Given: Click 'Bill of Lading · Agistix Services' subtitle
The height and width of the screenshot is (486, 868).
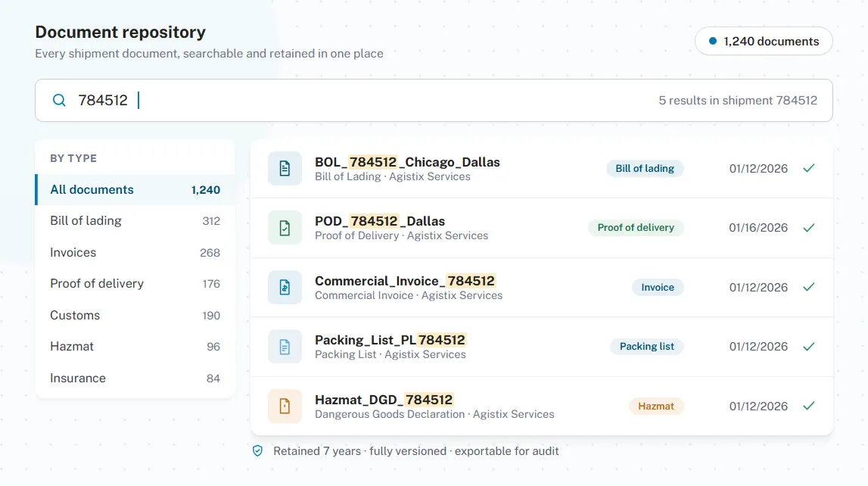Looking at the screenshot, I should [x=393, y=176].
